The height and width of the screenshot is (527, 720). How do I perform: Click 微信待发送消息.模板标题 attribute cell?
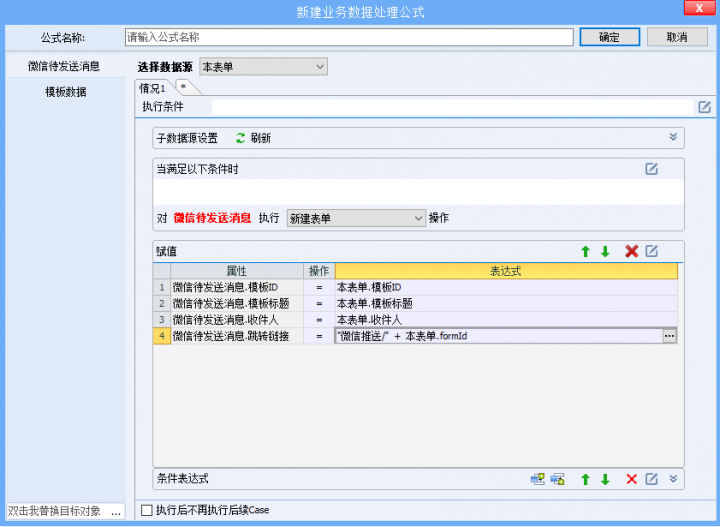(x=237, y=303)
